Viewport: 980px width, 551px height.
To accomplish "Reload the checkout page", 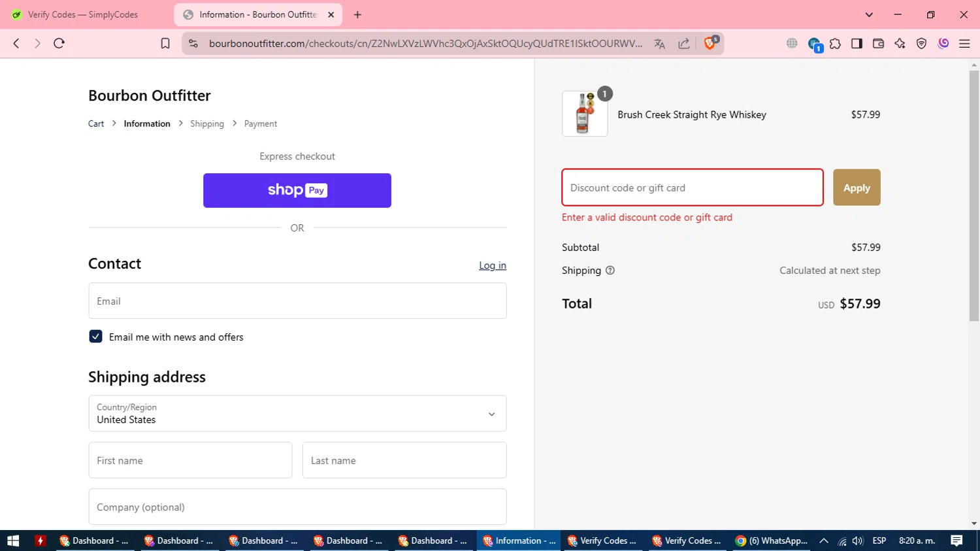I will pos(59,43).
